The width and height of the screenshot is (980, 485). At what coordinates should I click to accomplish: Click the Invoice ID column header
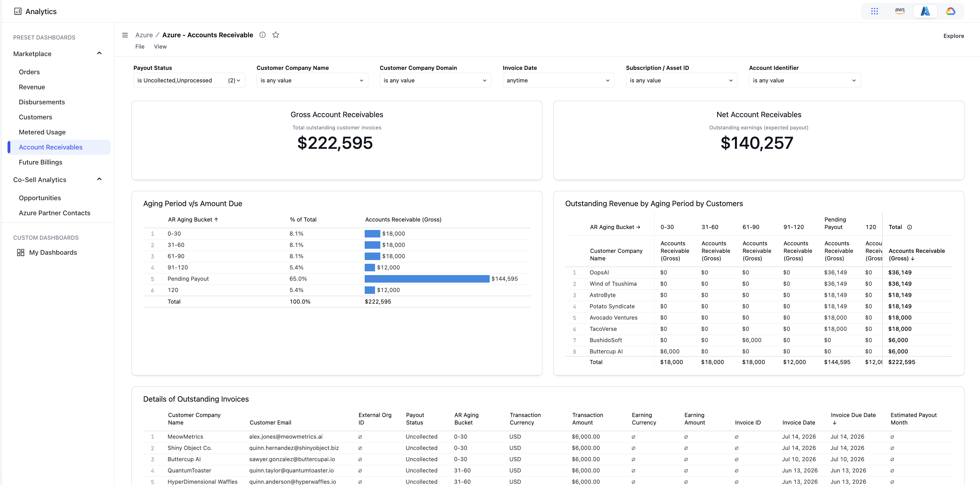click(748, 423)
